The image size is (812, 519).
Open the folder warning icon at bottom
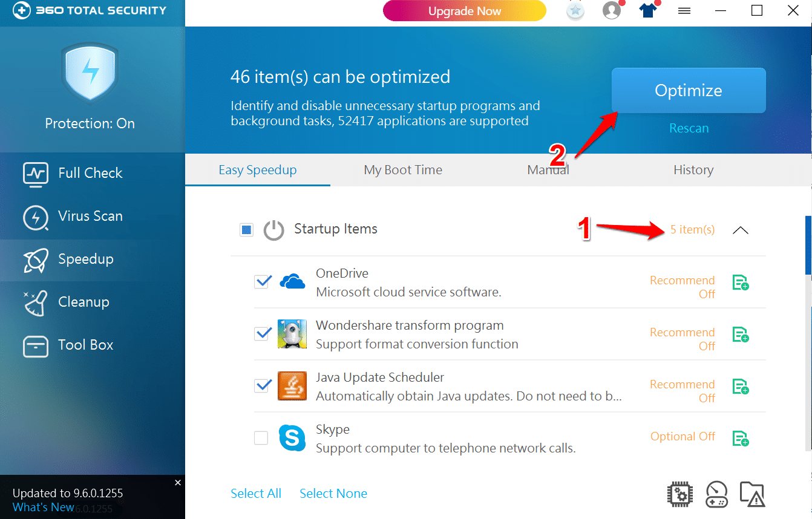[753, 494]
